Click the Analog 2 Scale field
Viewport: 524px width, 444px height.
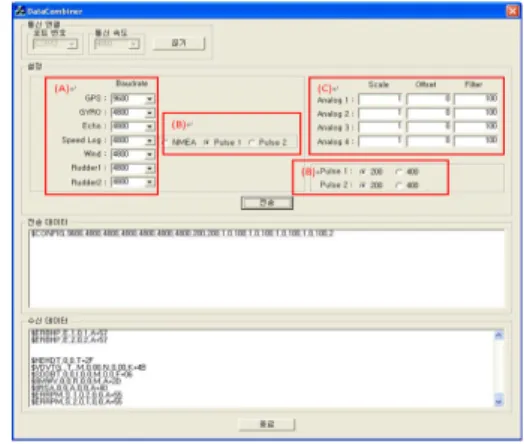click(x=380, y=113)
